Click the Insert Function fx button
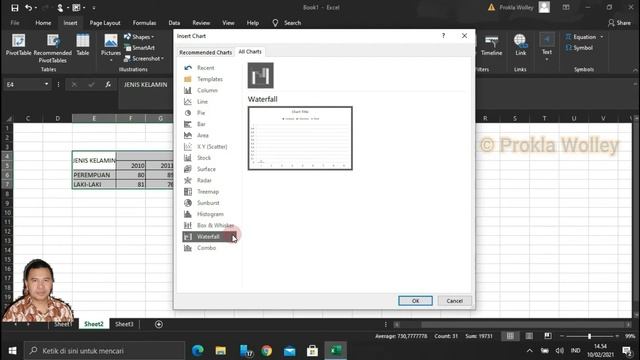This screenshot has height=360, width=640. pos(108,84)
